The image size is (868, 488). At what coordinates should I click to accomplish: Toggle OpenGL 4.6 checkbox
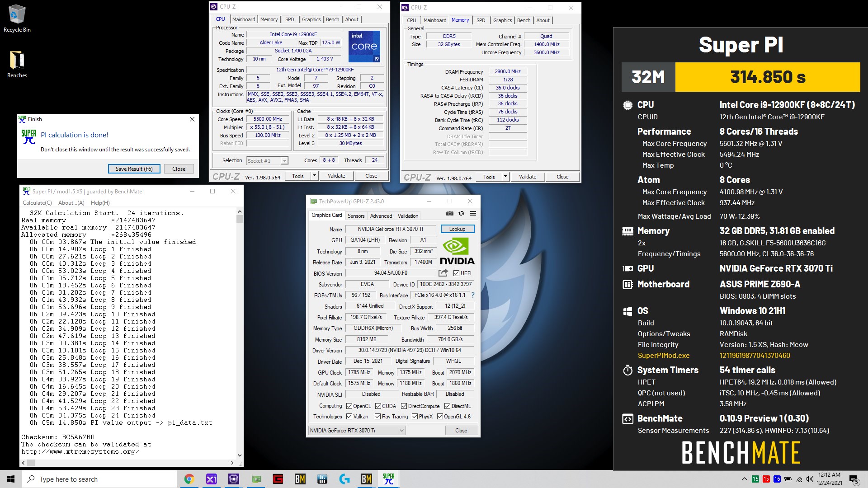click(440, 417)
